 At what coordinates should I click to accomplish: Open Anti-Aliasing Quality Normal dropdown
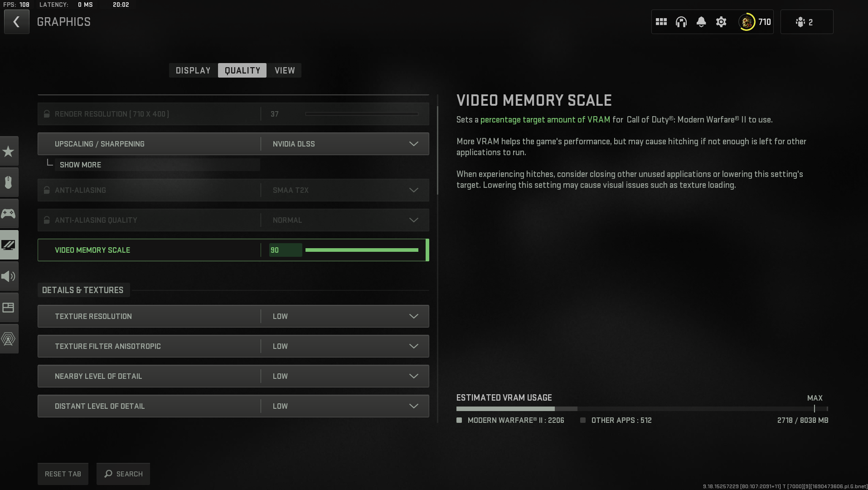pyautogui.click(x=233, y=220)
